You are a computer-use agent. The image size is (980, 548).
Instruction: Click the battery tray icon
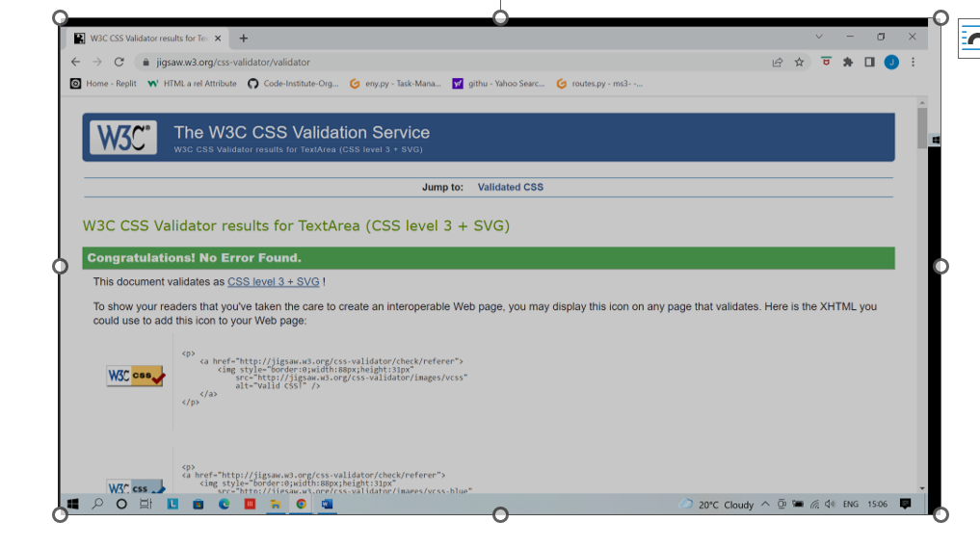coord(798,505)
